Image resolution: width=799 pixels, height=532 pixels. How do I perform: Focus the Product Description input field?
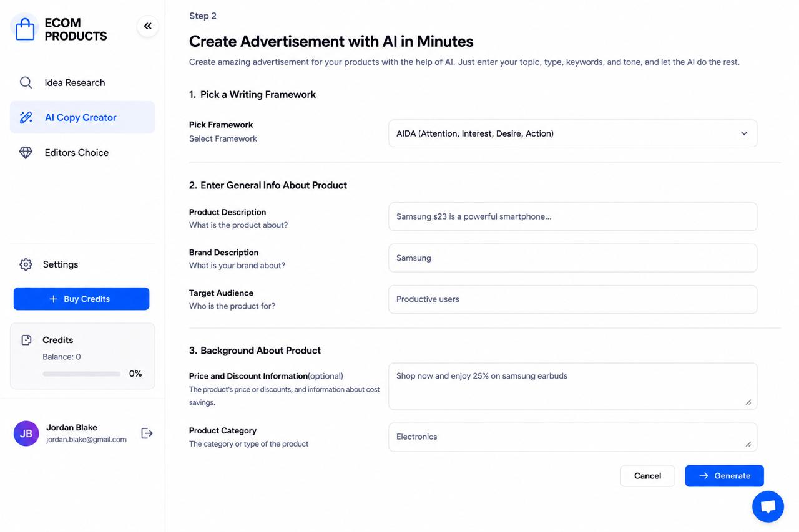pyautogui.click(x=572, y=216)
